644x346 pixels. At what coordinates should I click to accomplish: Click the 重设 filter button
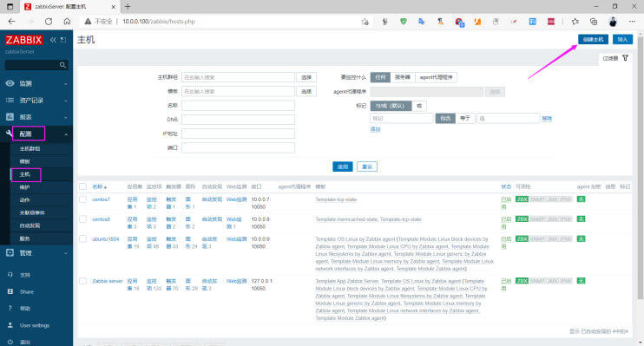[x=367, y=166]
